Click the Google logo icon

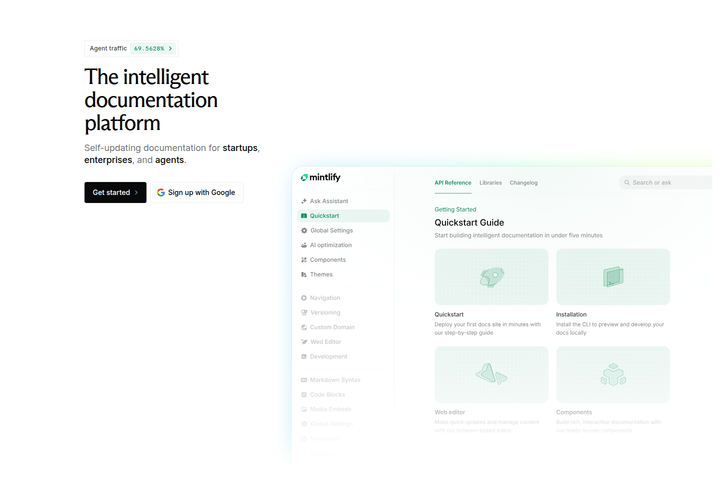[161, 192]
